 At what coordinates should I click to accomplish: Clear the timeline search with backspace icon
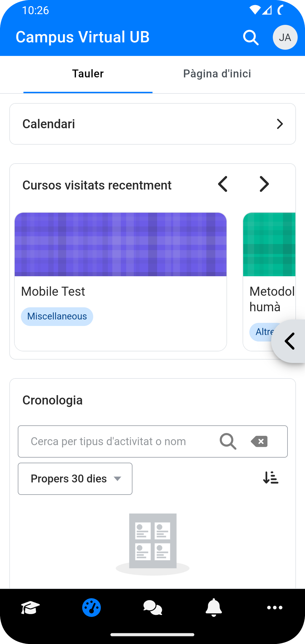coord(259,441)
